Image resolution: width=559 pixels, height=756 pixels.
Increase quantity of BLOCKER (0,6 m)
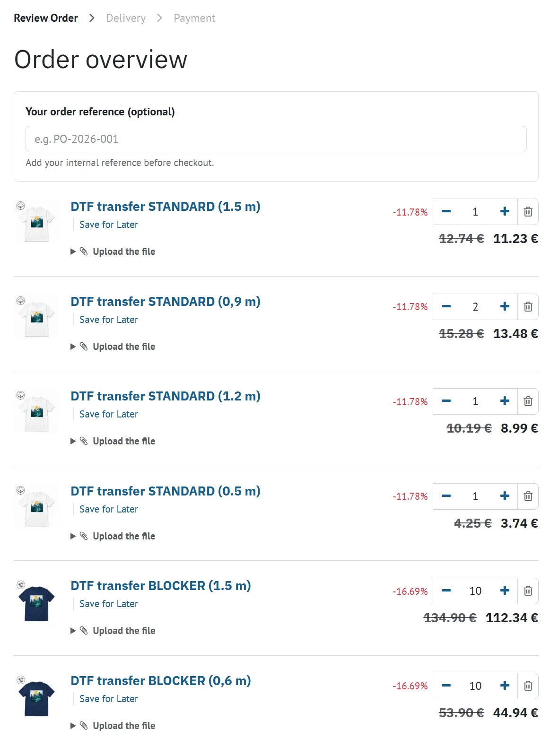click(x=505, y=686)
